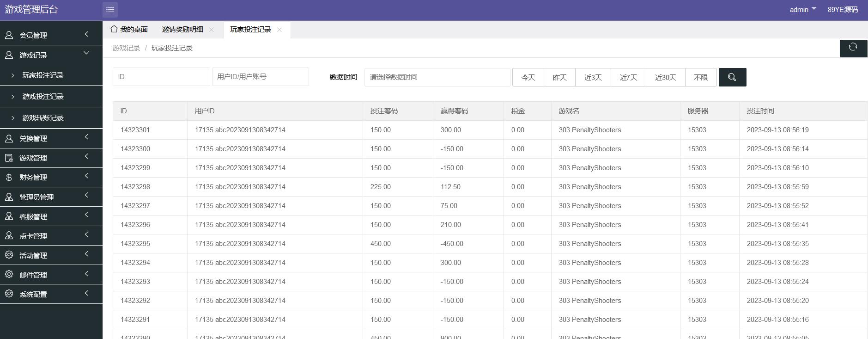
Task: Click the 游戏记录 breadcrumb link
Action: (x=126, y=48)
